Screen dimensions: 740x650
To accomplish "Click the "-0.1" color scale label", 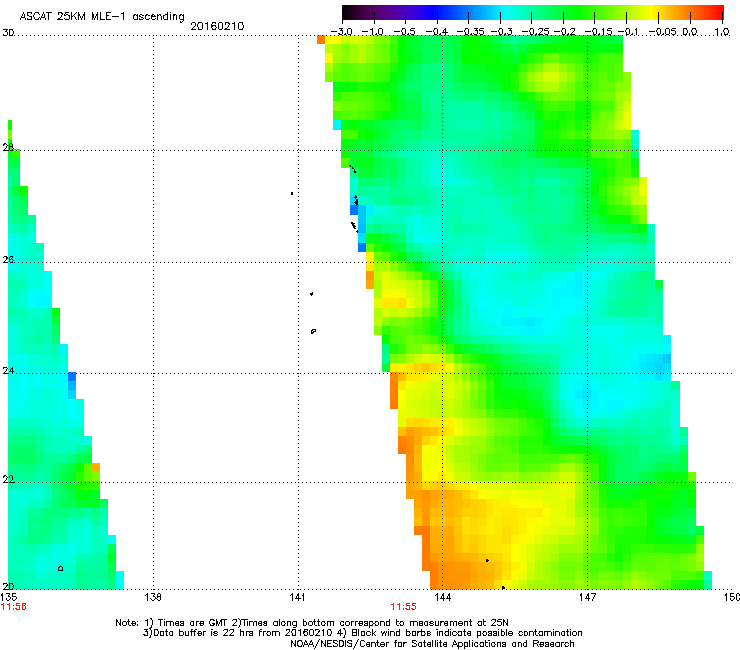I will point(628,32).
